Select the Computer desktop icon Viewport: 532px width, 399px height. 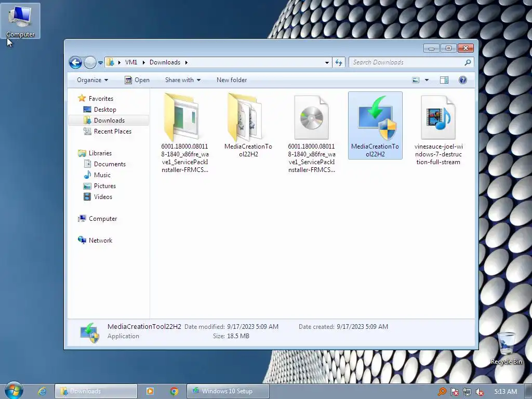pyautogui.click(x=20, y=20)
